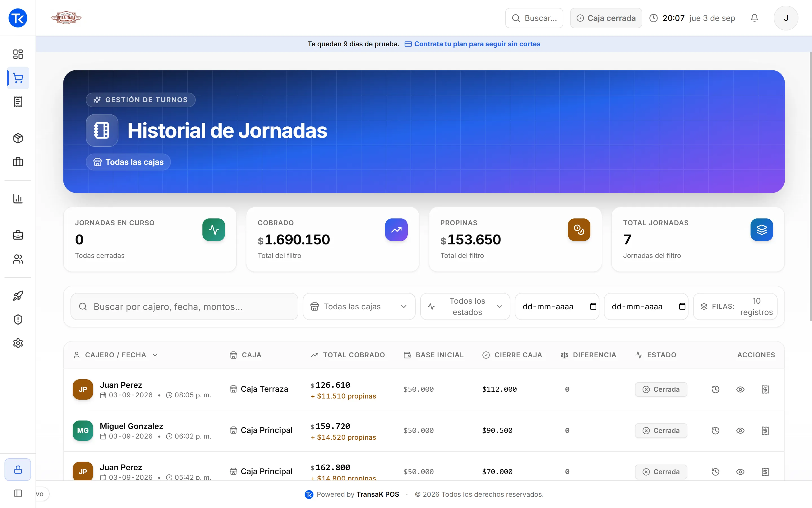Click the Diferencia column header
The width and height of the screenshot is (812, 508).
click(588, 355)
